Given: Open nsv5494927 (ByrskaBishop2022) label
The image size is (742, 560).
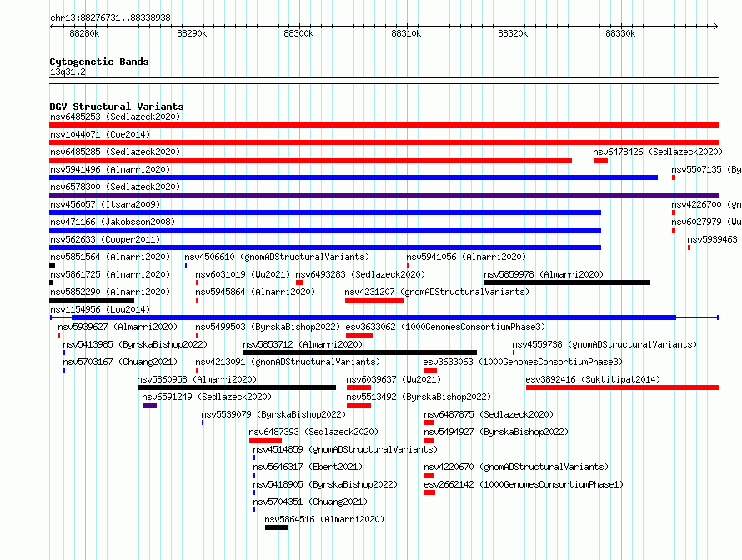Looking at the screenshot, I should point(496,432).
